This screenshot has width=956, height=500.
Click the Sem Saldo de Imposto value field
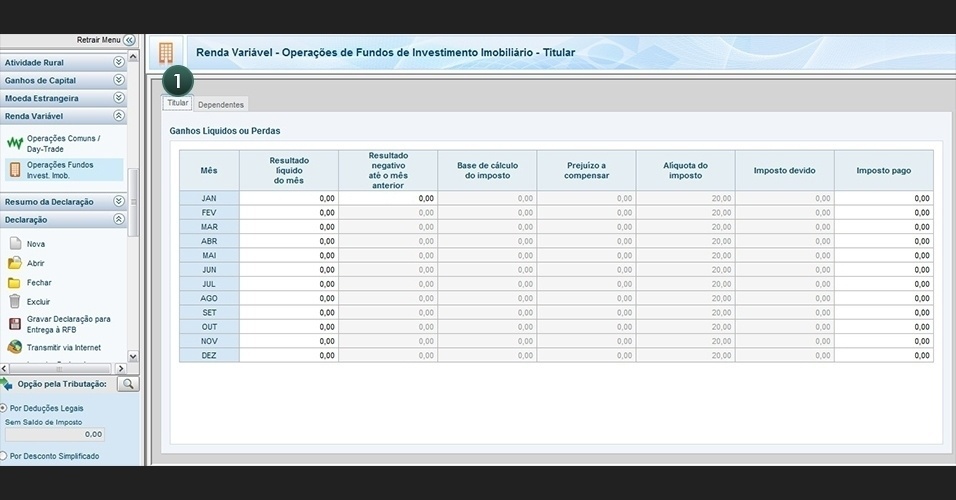click(55, 434)
